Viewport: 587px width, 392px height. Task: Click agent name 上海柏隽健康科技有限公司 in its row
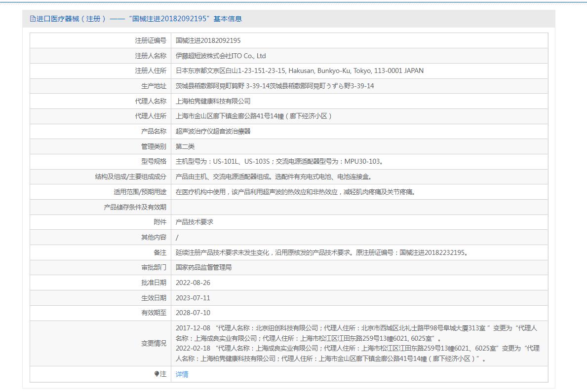[213, 101]
